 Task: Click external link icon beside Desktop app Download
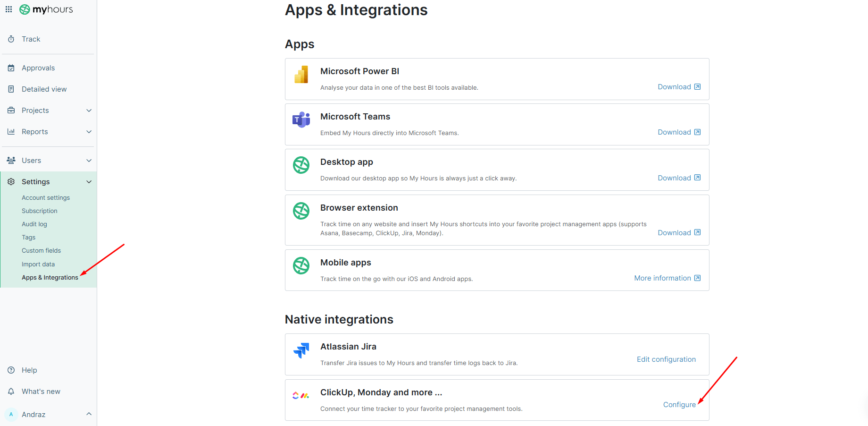coord(698,178)
